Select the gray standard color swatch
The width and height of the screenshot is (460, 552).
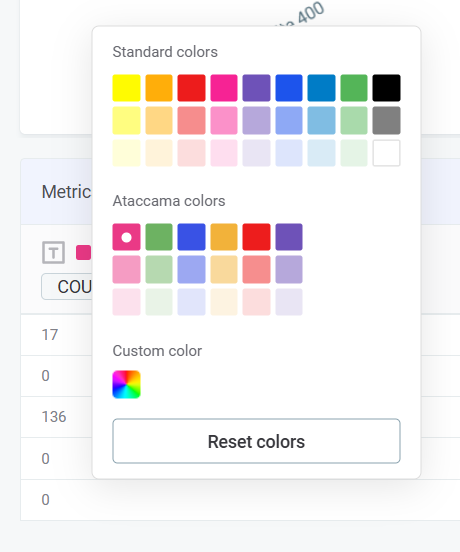[x=386, y=120]
